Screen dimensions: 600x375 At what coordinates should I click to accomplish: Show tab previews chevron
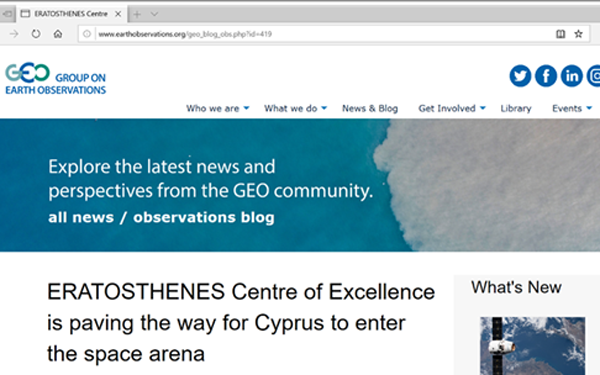(154, 14)
